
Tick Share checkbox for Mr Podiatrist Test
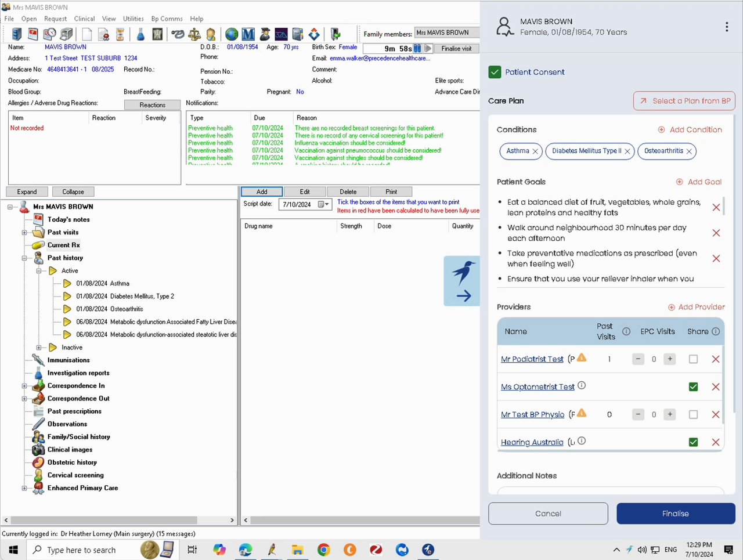coord(693,359)
